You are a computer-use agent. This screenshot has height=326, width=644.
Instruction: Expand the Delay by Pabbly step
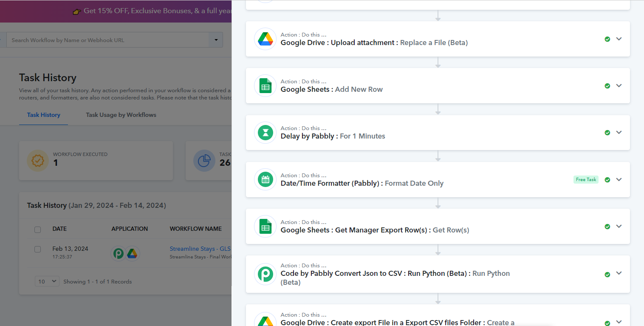[619, 132]
